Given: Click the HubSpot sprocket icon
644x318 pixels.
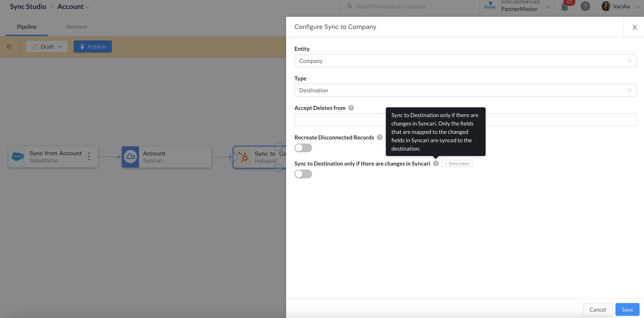Looking at the screenshot, I should click(x=243, y=157).
